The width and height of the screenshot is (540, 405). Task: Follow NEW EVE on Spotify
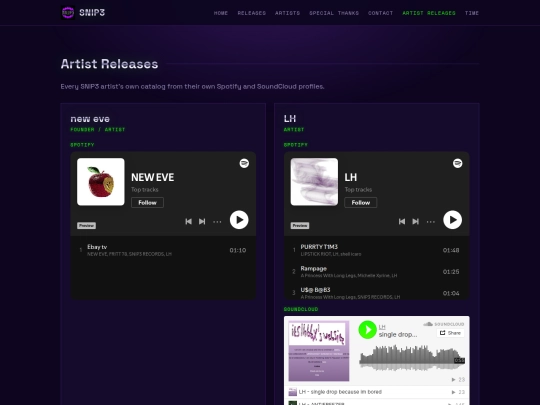[x=147, y=202]
